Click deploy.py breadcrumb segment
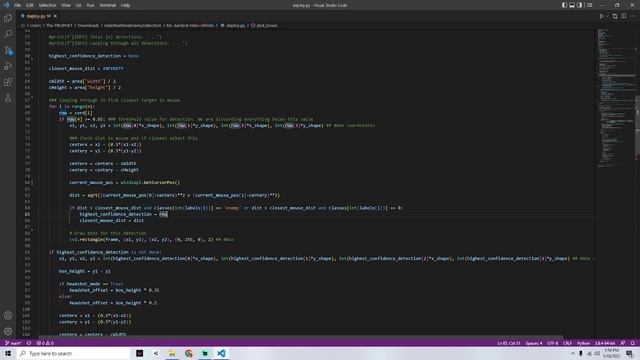Image resolution: width=640 pixels, height=360 pixels. pyautogui.click(x=236, y=25)
